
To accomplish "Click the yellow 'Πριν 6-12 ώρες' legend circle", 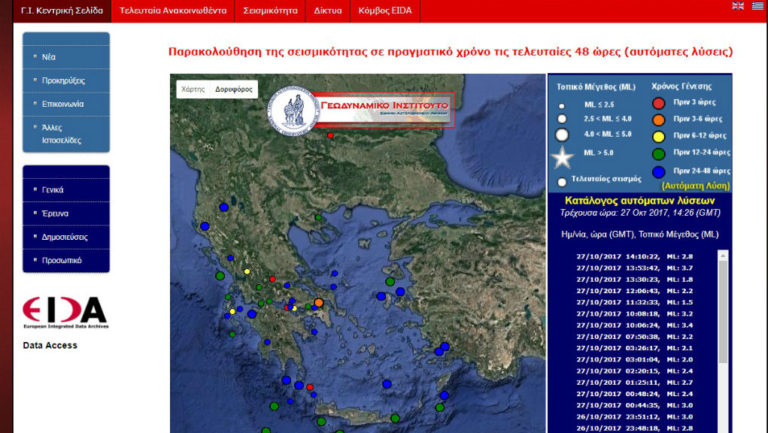I will (x=659, y=137).
